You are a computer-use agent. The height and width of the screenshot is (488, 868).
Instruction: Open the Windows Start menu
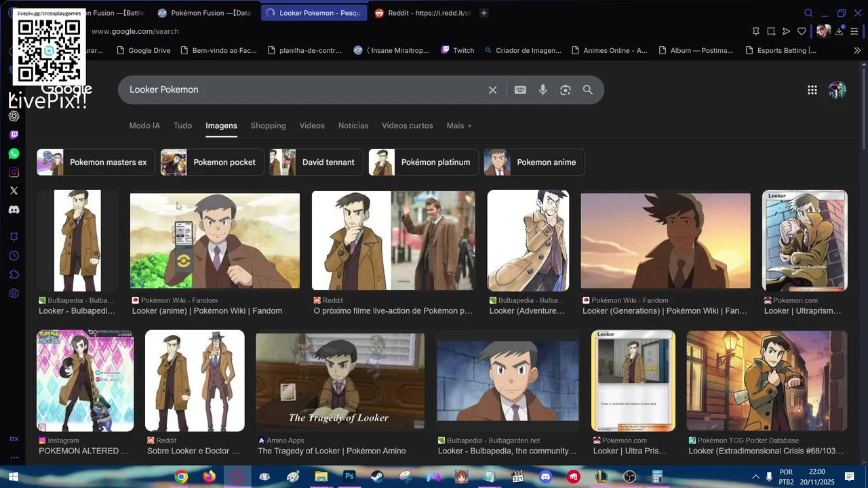[13, 476]
